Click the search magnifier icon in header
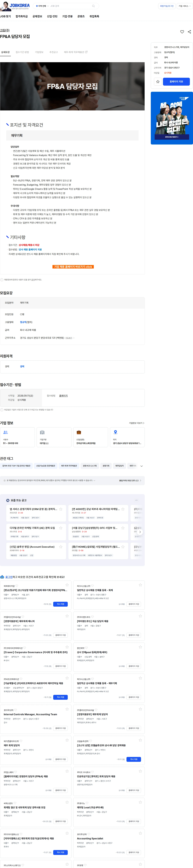The image size is (193, 868). pos(93,6)
